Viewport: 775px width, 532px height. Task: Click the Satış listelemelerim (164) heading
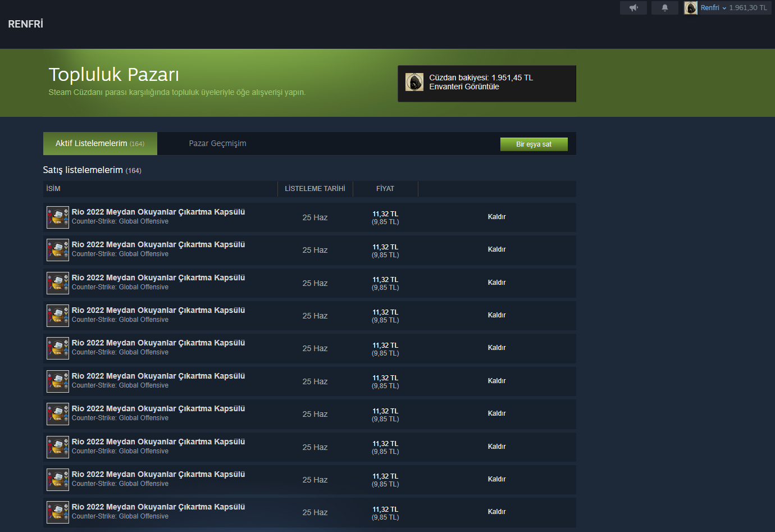[x=92, y=170]
